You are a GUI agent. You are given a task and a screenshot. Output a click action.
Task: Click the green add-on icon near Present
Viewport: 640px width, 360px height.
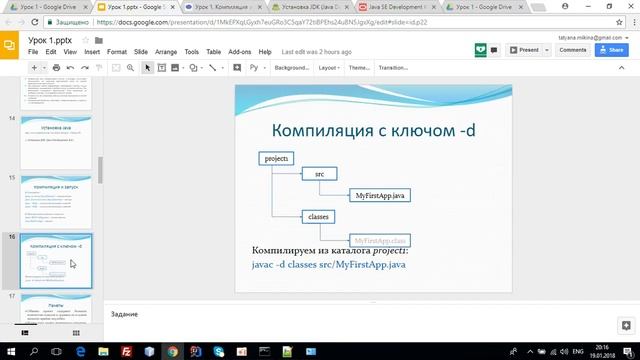tap(480, 50)
